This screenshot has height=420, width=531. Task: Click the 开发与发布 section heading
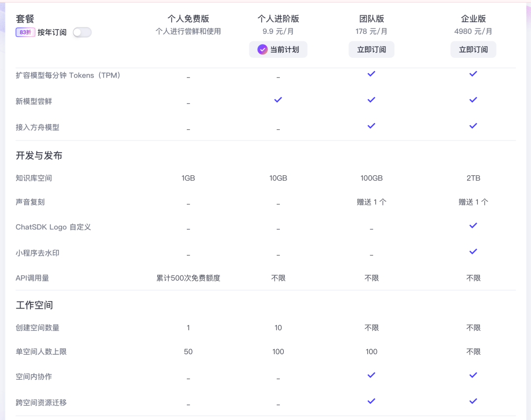[x=39, y=156]
